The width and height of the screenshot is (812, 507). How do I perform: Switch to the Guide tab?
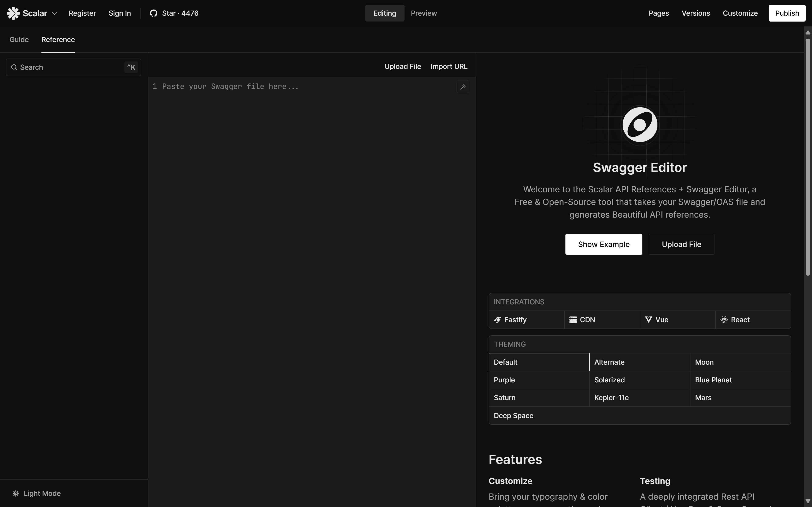[19, 40]
